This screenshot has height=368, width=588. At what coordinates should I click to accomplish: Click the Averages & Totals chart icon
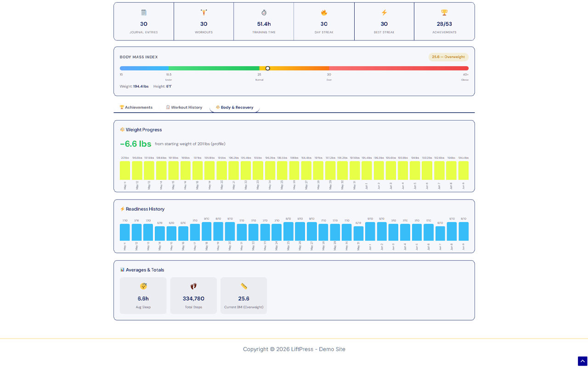click(122, 270)
